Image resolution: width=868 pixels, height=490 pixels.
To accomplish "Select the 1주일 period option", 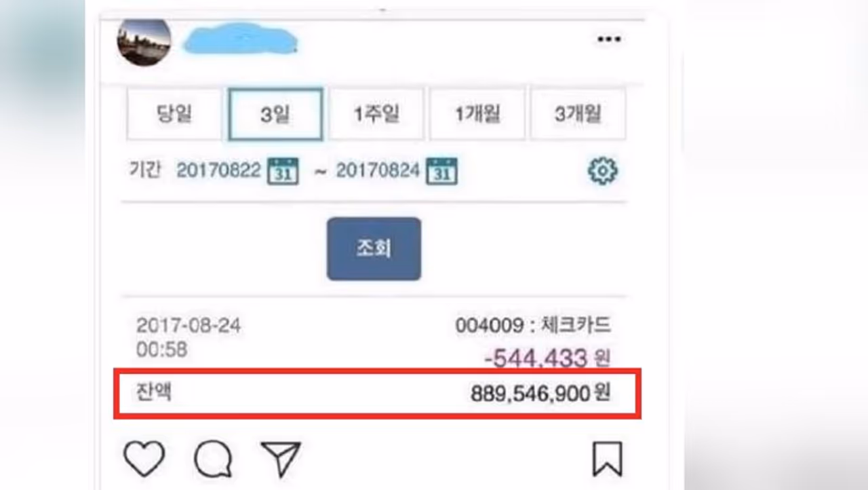I will [x=376, y=114].
